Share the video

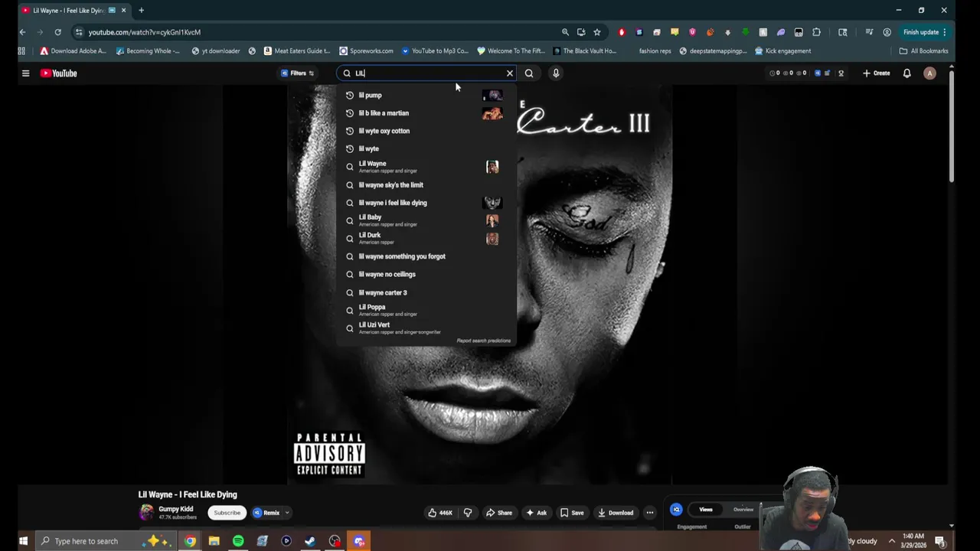499,513
